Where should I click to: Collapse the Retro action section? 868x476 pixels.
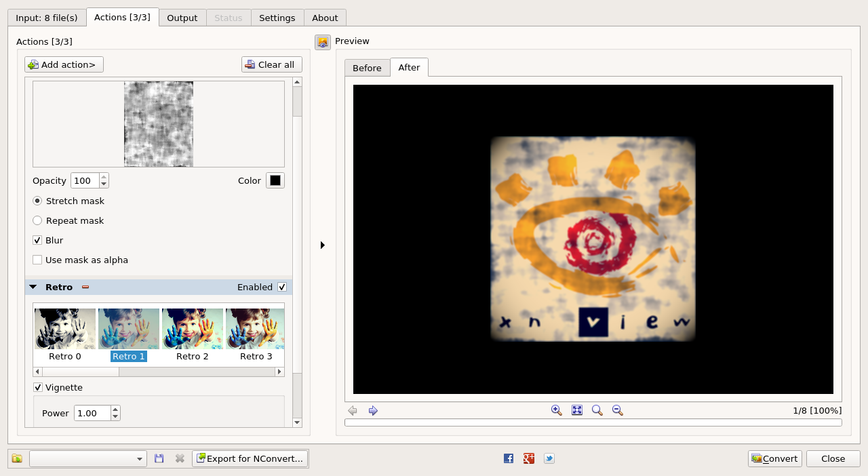point(33,287)
